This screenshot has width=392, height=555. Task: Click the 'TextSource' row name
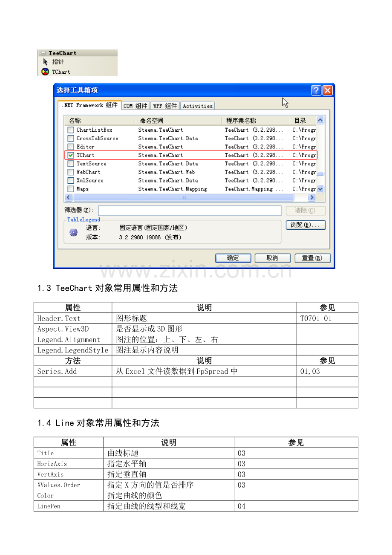coord(91,164)
